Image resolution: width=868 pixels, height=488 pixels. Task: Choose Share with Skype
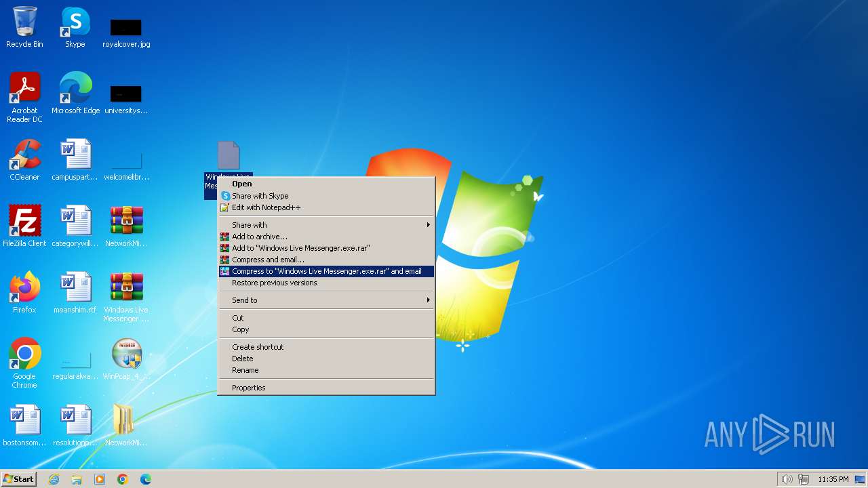326,196
